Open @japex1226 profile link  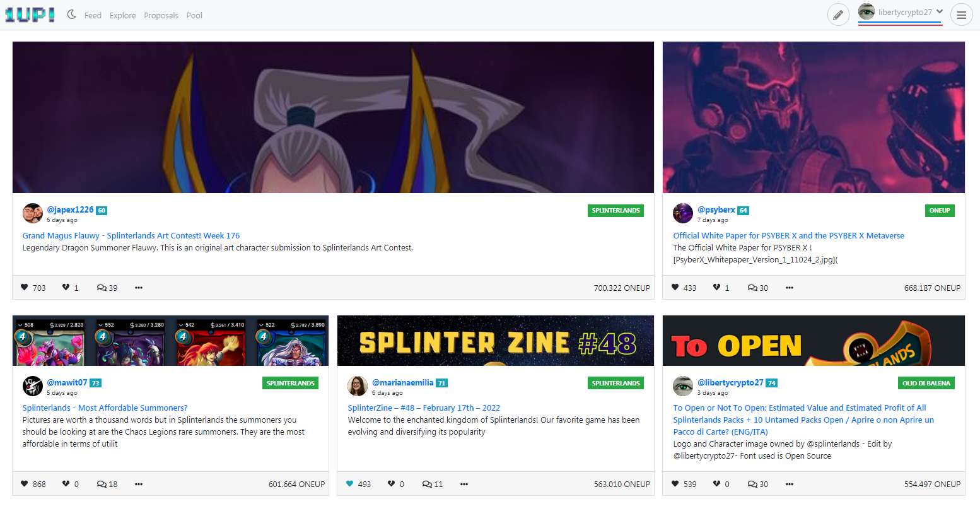(70, 209)
